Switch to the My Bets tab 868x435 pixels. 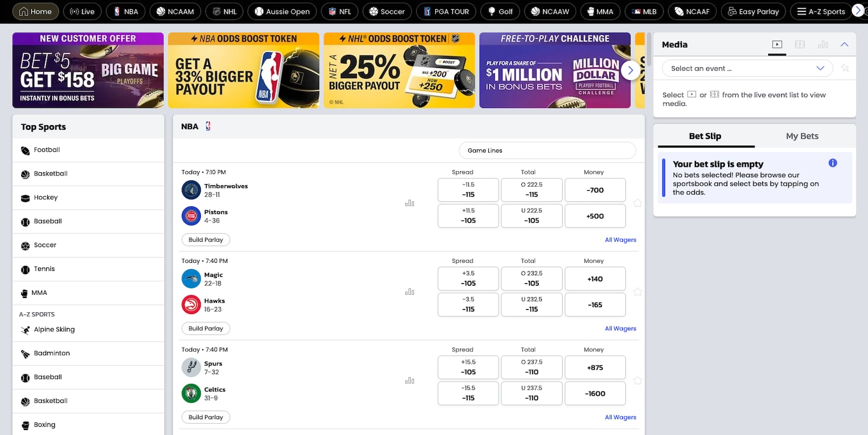coord(802,136)
